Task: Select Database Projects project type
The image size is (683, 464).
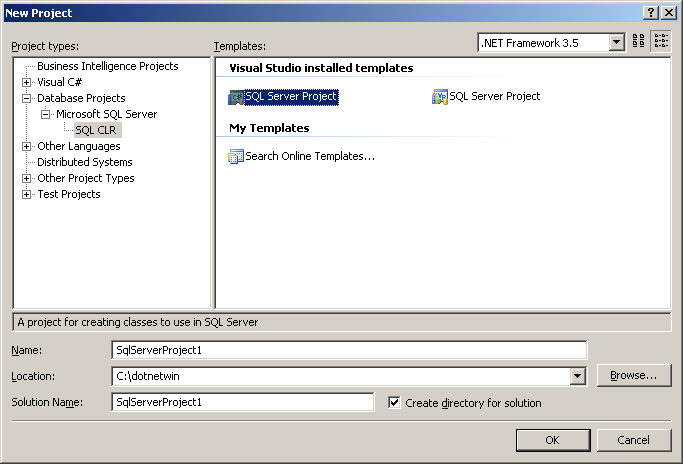Action: 81,98
